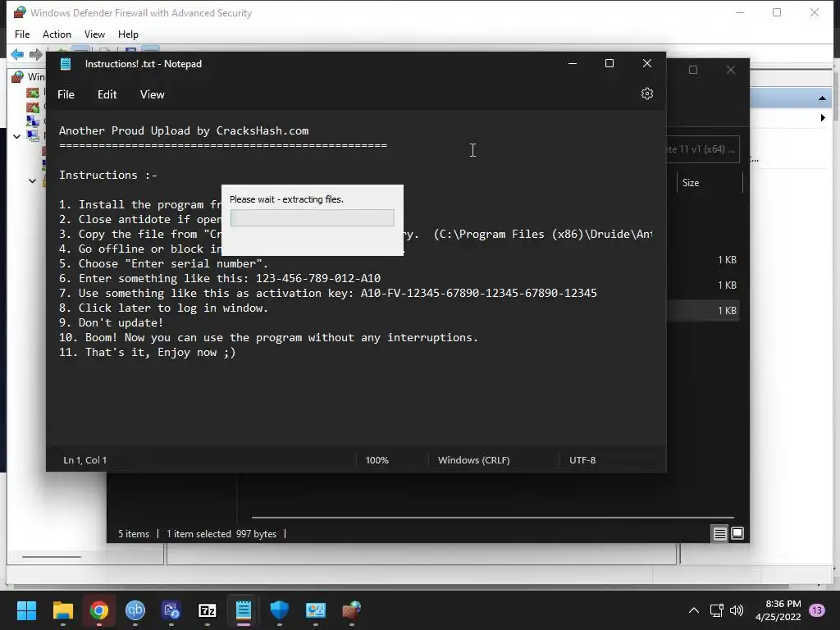Select the Firewall root tree item

point(29,76)
